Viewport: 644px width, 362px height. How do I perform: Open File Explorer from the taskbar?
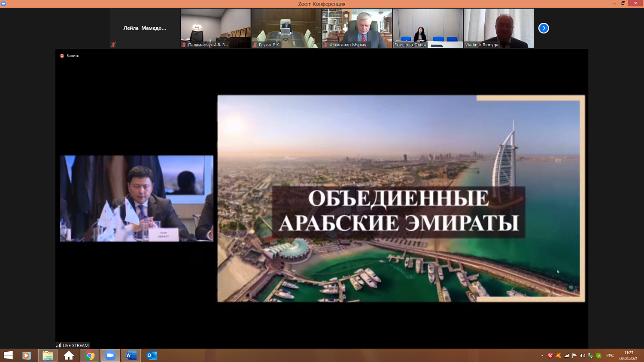[48, 356]
